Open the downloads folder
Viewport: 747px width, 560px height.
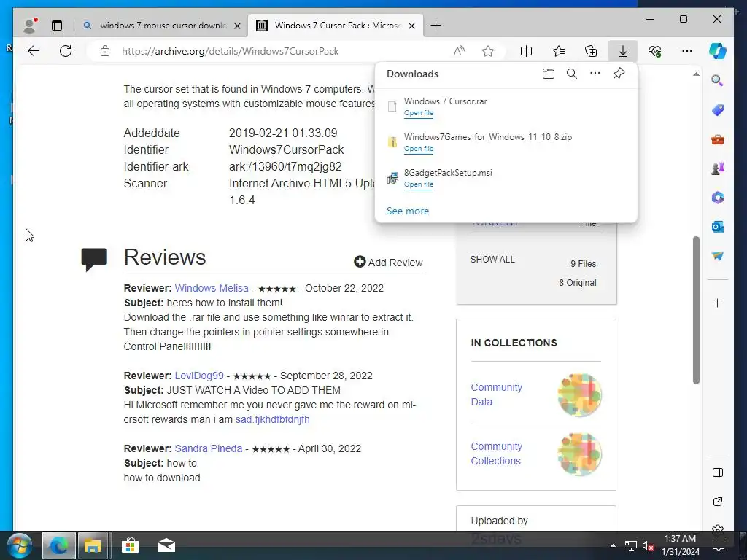tap(549, 74)
